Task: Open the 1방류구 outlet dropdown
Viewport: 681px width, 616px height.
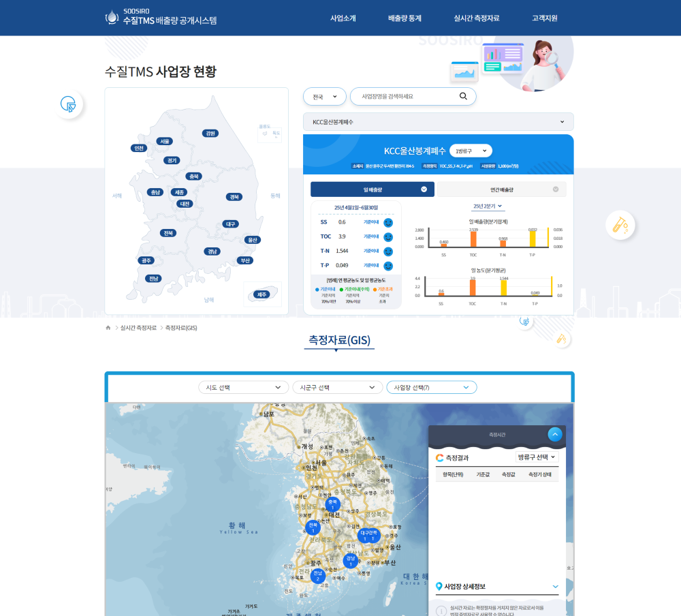Action: pyautogui.click(x=471, y=151)
